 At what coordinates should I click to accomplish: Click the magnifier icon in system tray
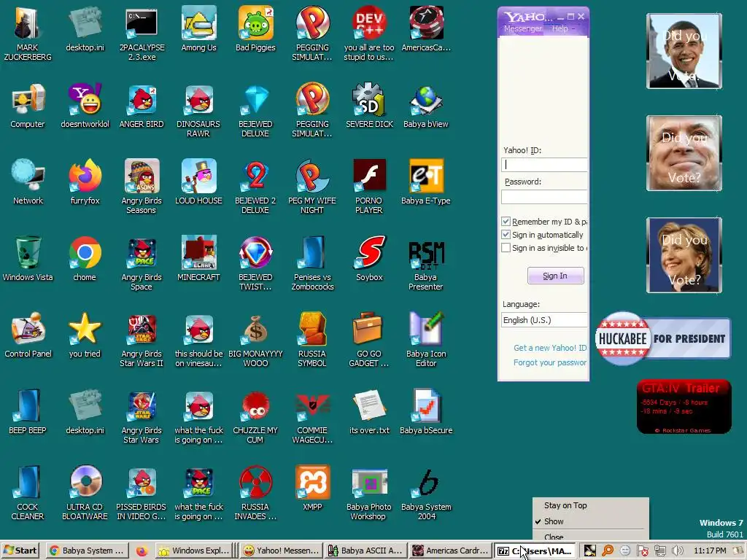(608, 551)
